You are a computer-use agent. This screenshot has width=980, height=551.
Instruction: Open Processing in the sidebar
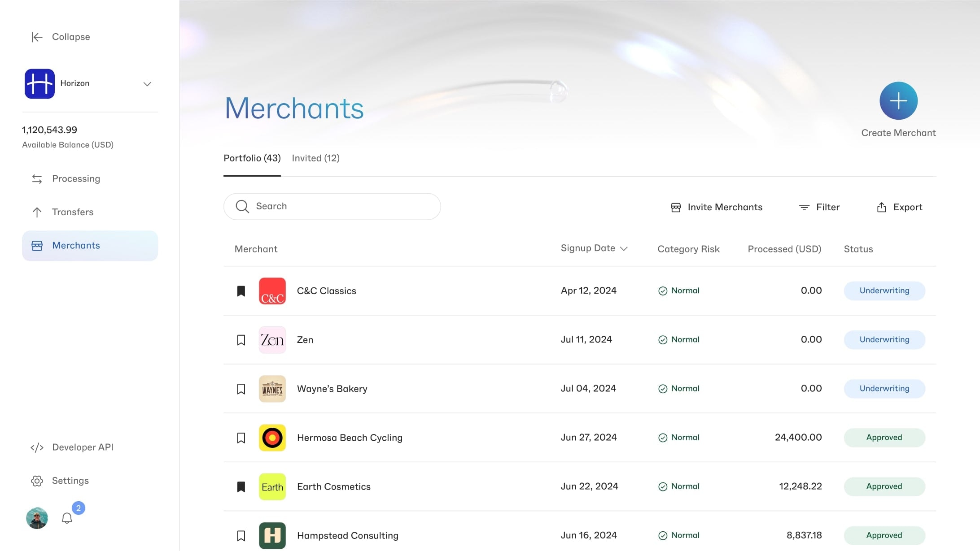point(90,179)
